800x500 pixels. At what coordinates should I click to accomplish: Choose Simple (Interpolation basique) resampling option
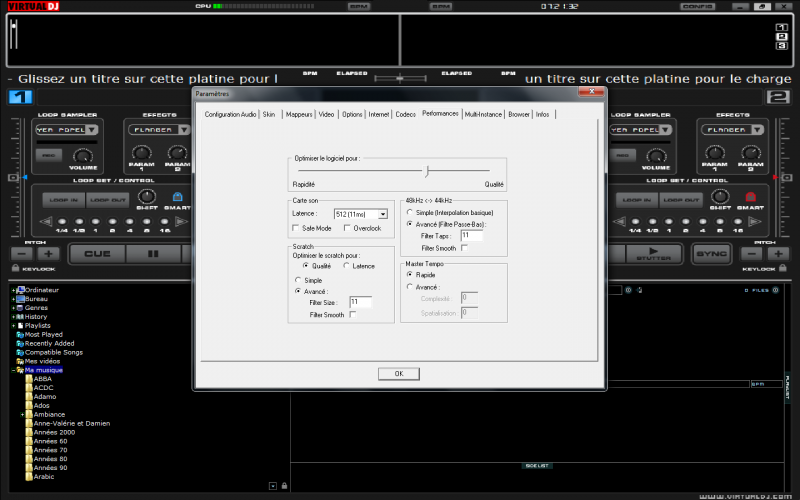[409, 212]
